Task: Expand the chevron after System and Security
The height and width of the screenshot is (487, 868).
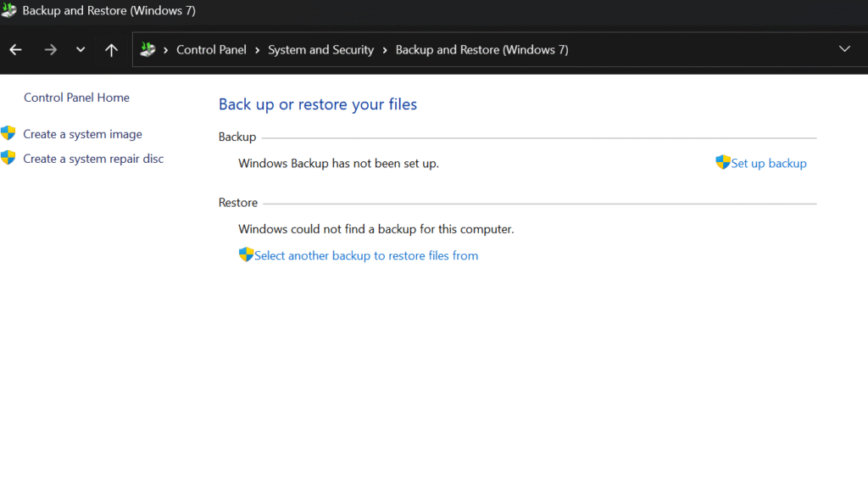Action: pyautogui.click(x=385, y=50)
